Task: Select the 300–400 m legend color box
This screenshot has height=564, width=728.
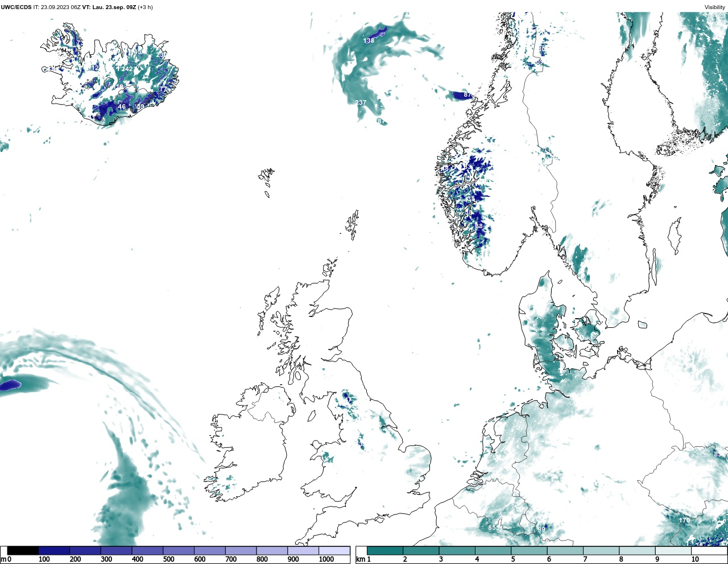Action: 116,550
